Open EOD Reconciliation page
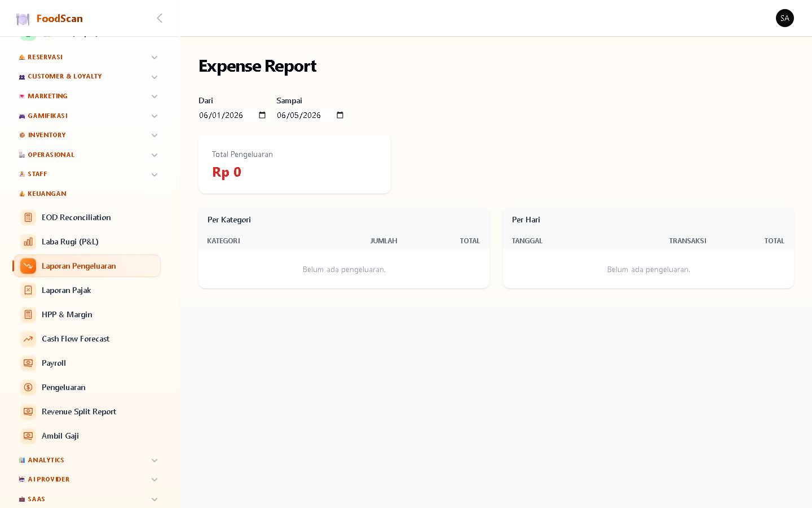812x508 pixels. point(87,217)
